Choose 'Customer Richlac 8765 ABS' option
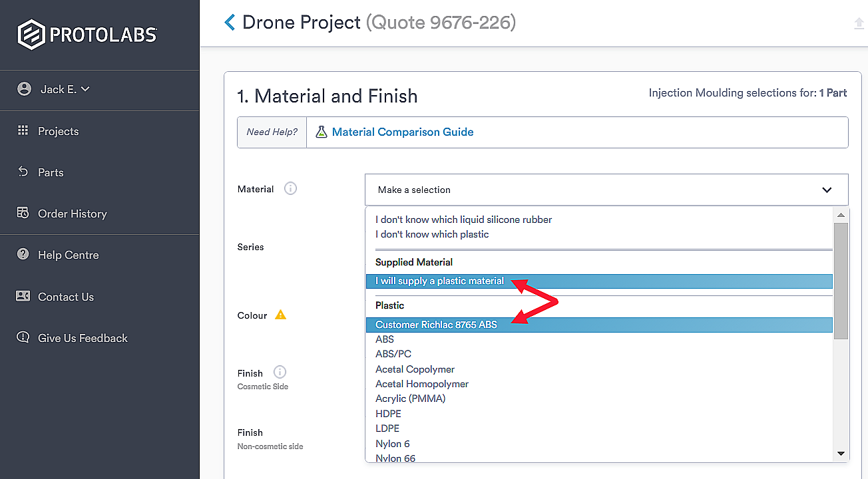 click(599, 325)
